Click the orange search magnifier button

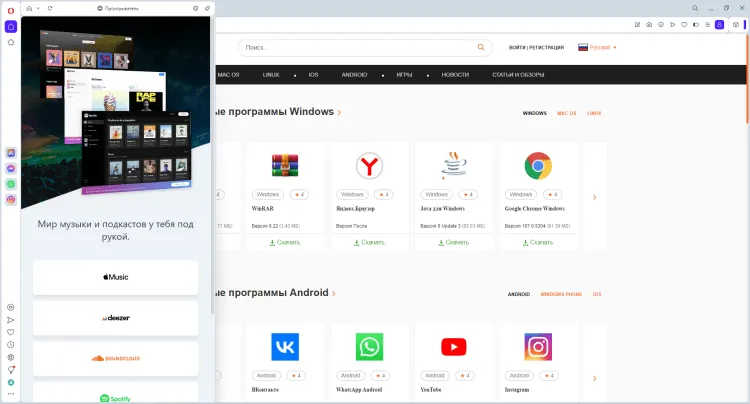481,47
